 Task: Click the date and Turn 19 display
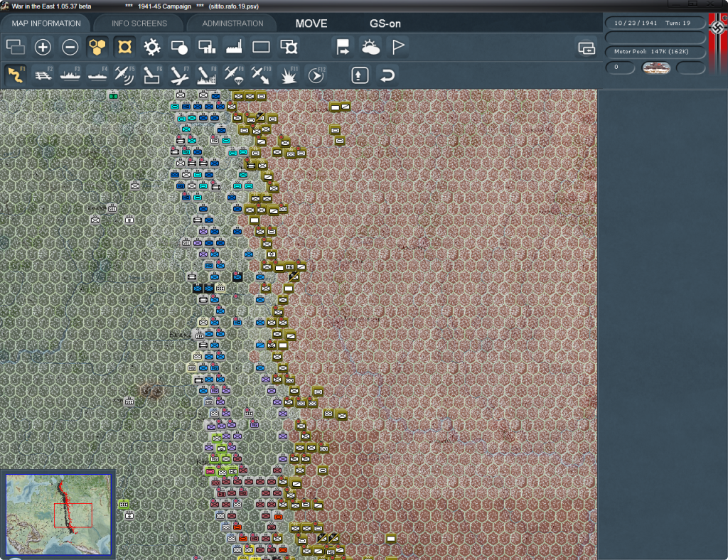[655, 23]
